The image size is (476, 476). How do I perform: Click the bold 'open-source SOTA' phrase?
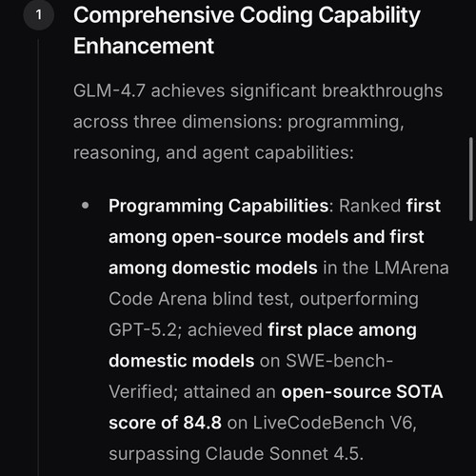pyautogui.click(x=362, y=392)
